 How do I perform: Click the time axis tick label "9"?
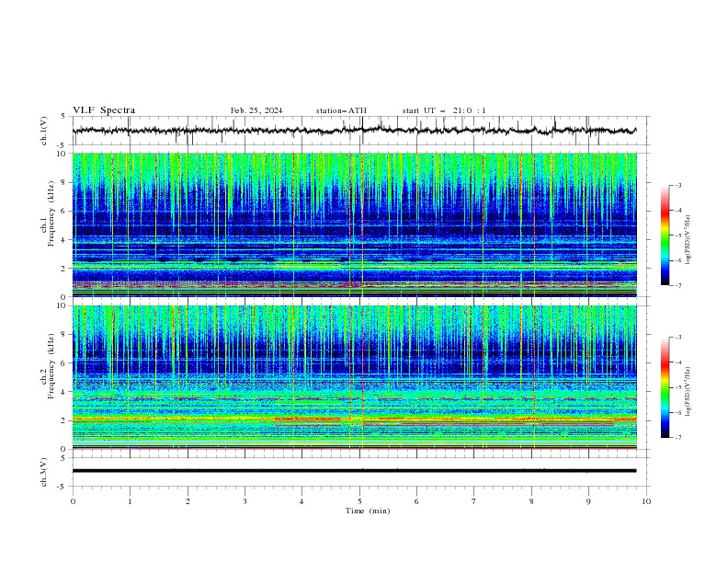click(588, 501)
